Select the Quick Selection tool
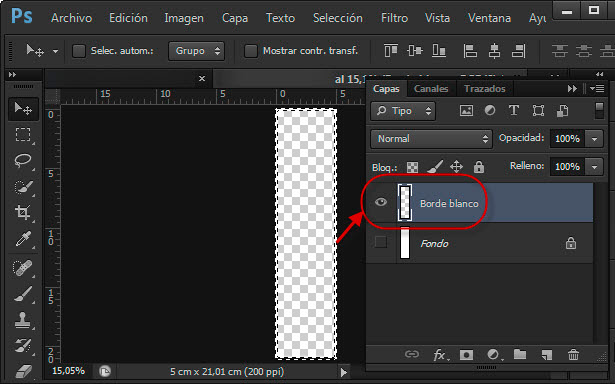The image size is (615, 384). (23, 187)
